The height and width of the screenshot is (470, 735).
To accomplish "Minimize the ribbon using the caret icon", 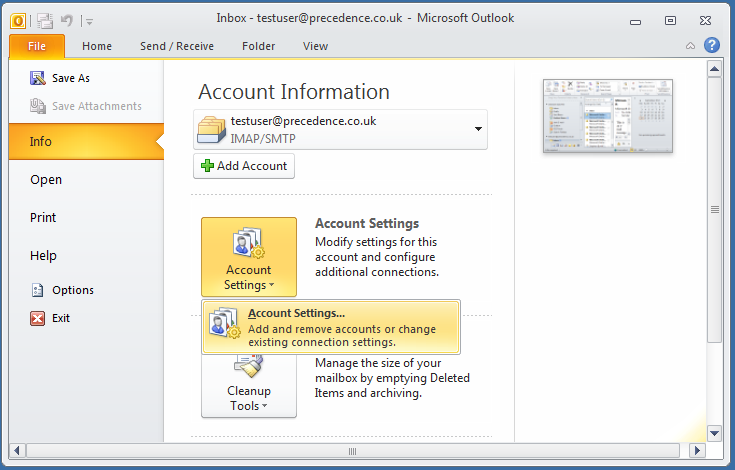I will pyautogui.click(x=690, y=46).
